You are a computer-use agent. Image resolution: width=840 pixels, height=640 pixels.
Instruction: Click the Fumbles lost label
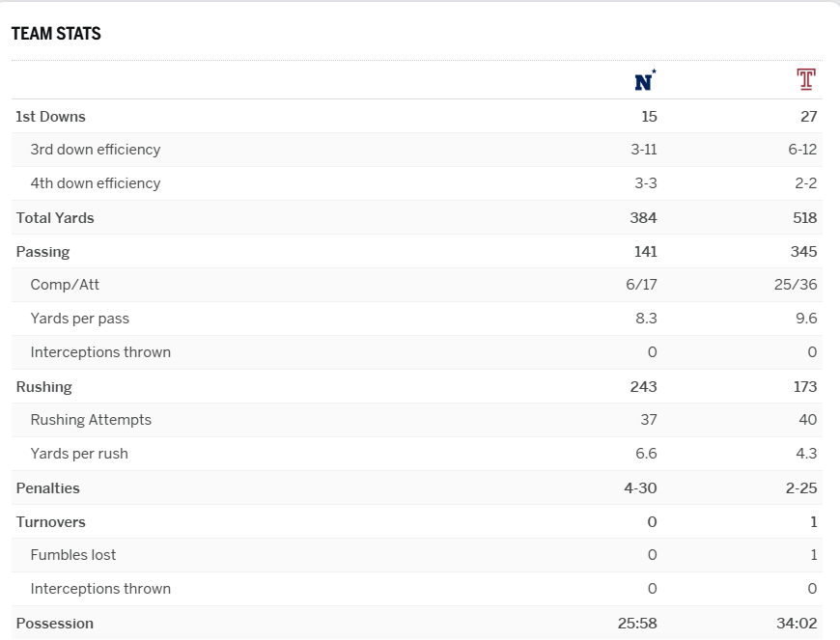pyautogui.click(x=73, y=555)
